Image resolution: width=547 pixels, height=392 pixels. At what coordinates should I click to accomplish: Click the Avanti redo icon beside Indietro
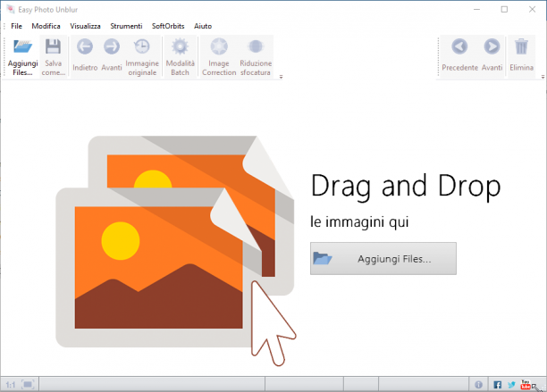click(x=112, y=46)
